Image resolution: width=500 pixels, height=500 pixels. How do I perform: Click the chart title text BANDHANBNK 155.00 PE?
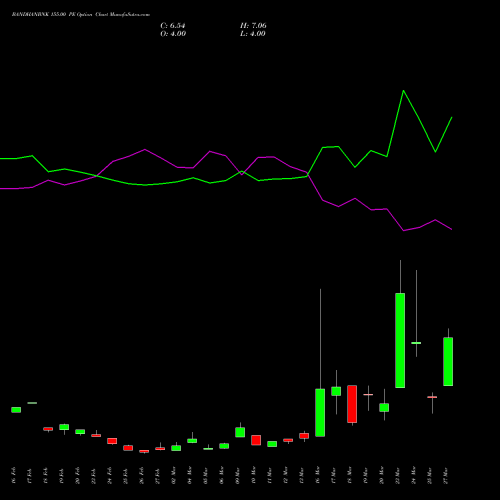pos(43,15)
